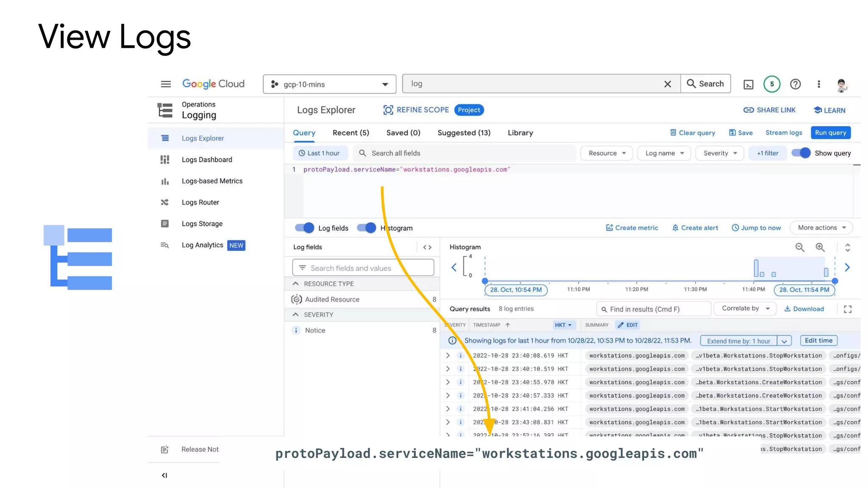Screen dimensions: 868x488
Task: Toggle the Show query switch
Action: pos(801,153)
